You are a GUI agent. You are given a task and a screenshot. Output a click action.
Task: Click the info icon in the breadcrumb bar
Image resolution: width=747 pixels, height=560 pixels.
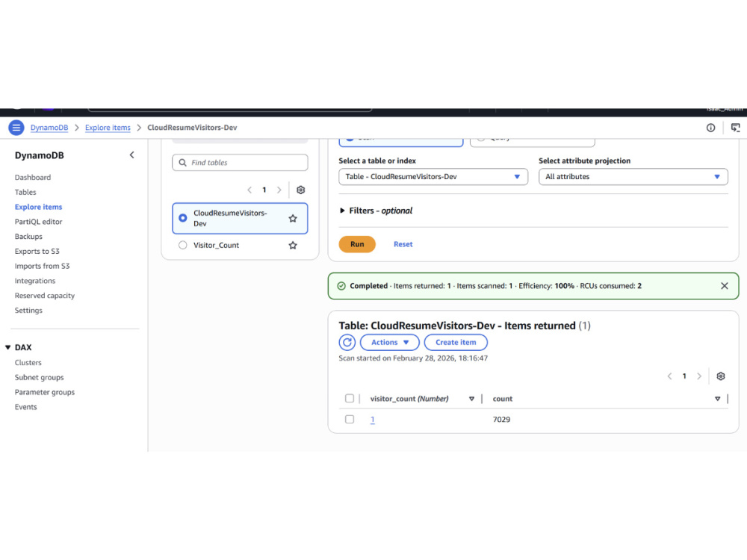[x=710, y=128]
